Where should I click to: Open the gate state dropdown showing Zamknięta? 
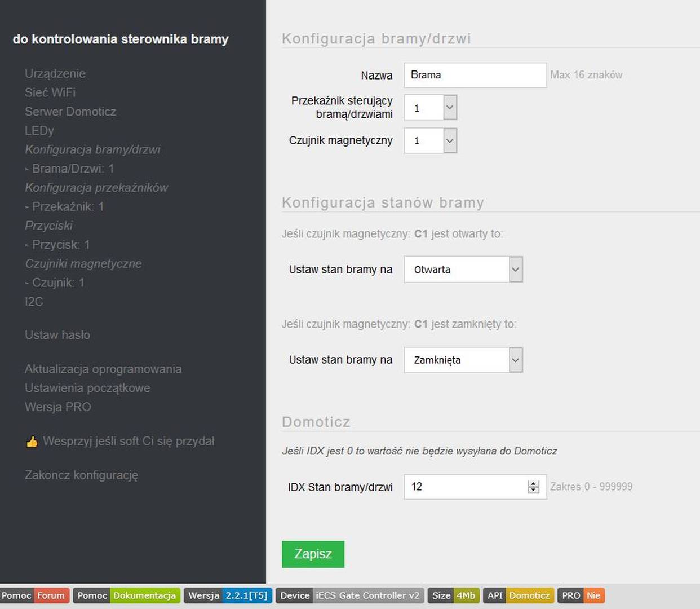tap(463, 360)
